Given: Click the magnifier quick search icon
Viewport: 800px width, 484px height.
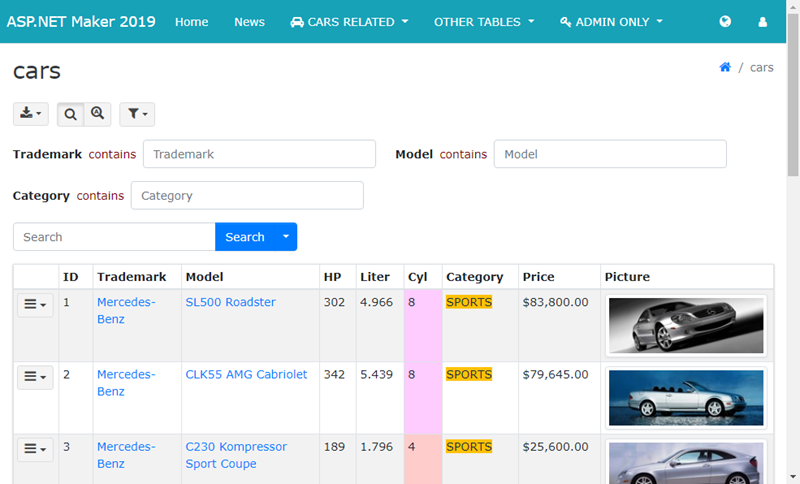Looking at the screenshot, I should tap(70, 114).
